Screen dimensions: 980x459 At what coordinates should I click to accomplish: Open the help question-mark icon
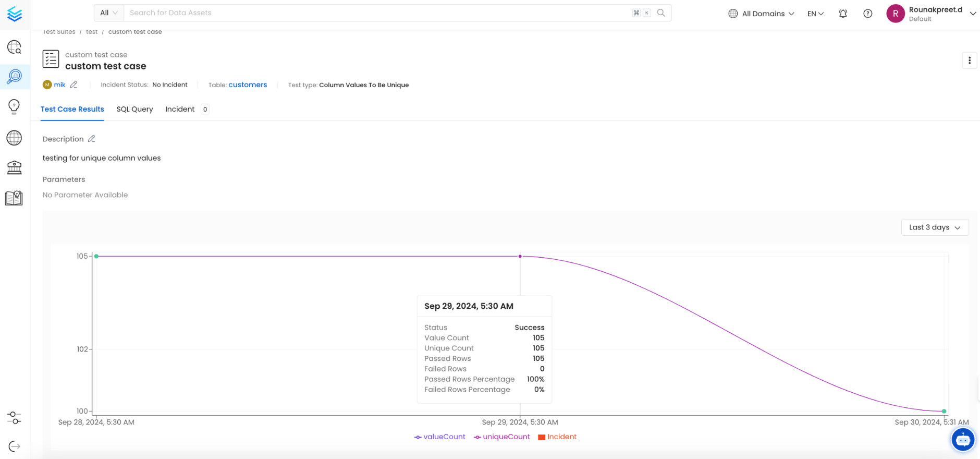[x=868, y=14]
